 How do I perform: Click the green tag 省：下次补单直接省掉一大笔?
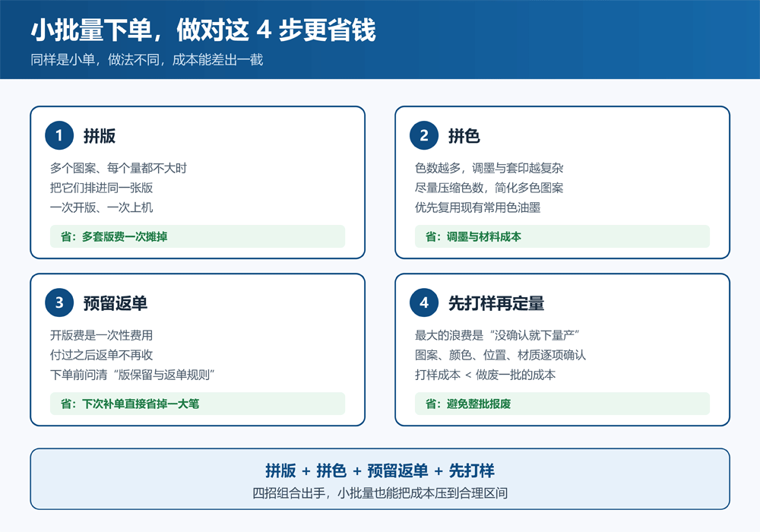coord(198,404)
